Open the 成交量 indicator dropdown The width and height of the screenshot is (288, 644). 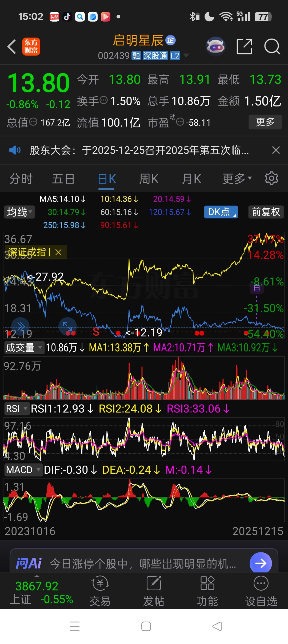pyautogui.click(x=24, y=348)
